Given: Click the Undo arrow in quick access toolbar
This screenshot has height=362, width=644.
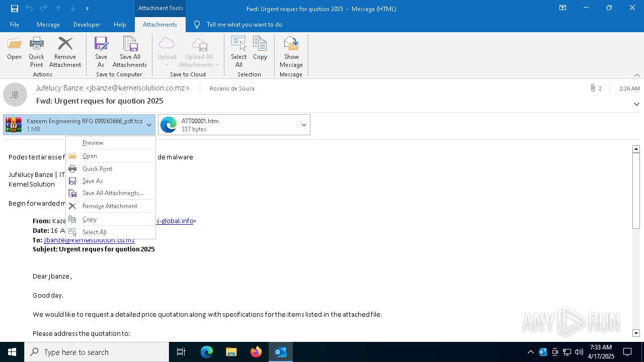Looking at the screenshot, I should pyautogui.click(x=29, y=9).
